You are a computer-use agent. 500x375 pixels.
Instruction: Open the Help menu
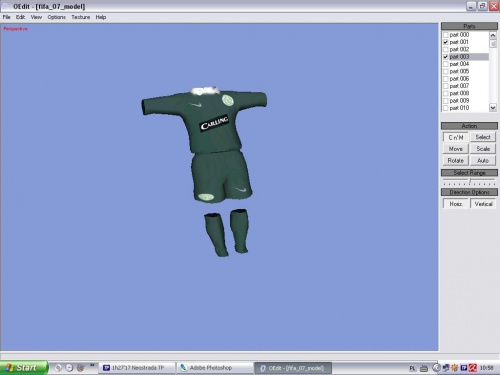click(x=101, y=17)
